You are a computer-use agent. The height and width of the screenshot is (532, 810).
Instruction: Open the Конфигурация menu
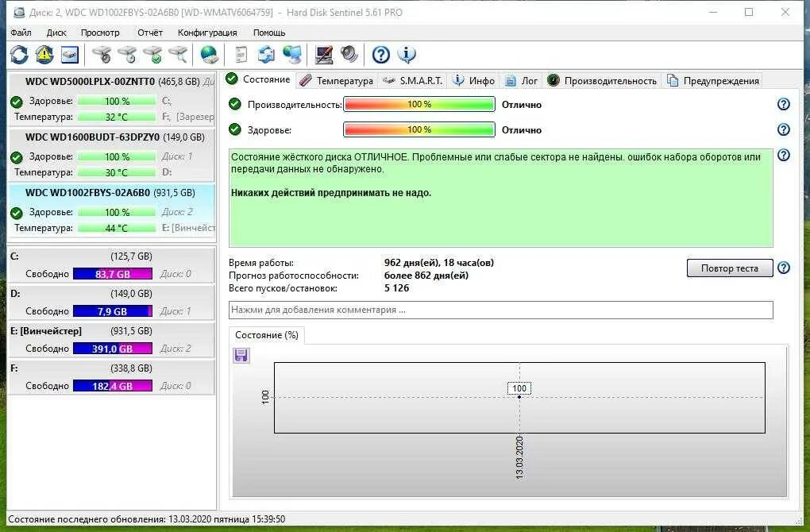207,33
